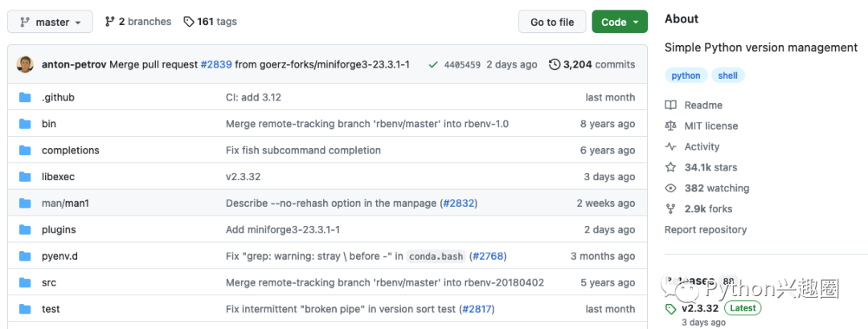Viewport: 868px width, 329px height.
Task: View the 34.1k stars link
Action: pos(710,167)
